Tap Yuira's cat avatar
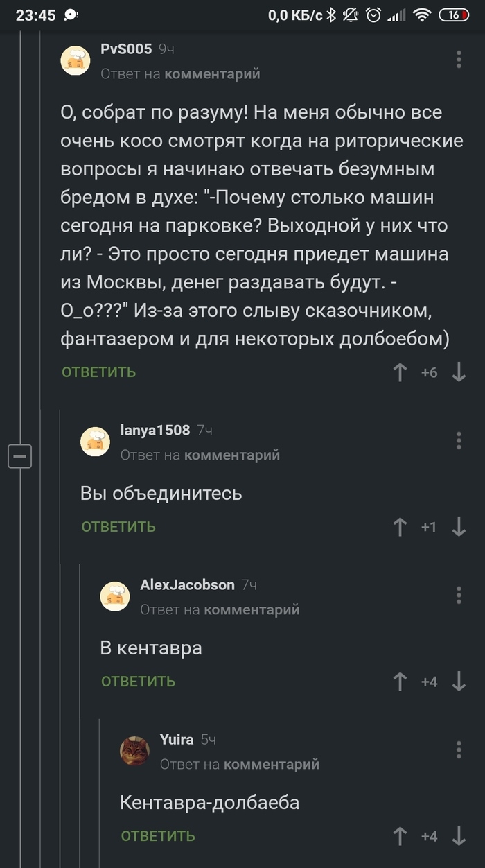 pyautogui.click(x=135, y=751)
